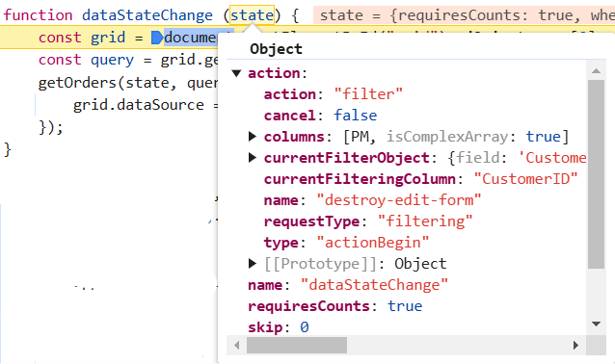The height and width of the screenshot is (364, 615).
Task: Click the inline state value preview
Action: click(464, 15)
